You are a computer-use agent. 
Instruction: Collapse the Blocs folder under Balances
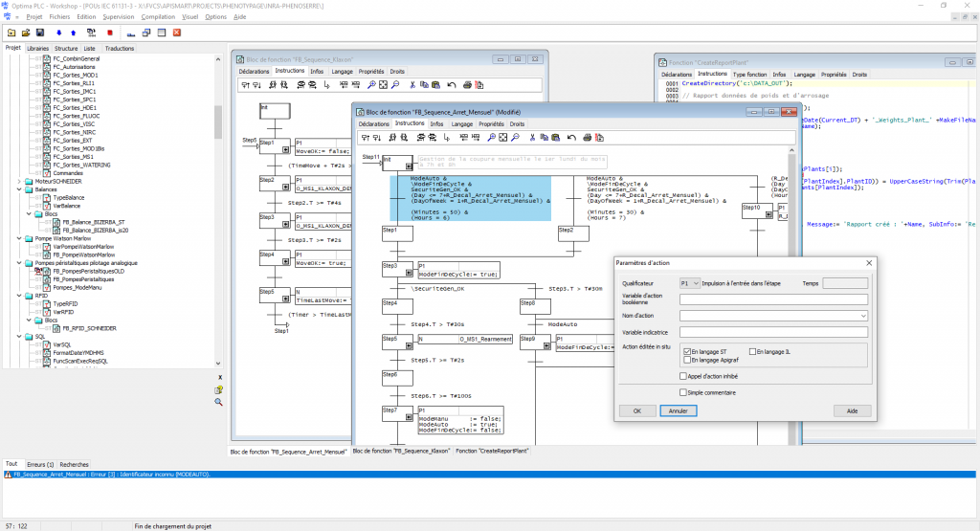coord(29,213)
